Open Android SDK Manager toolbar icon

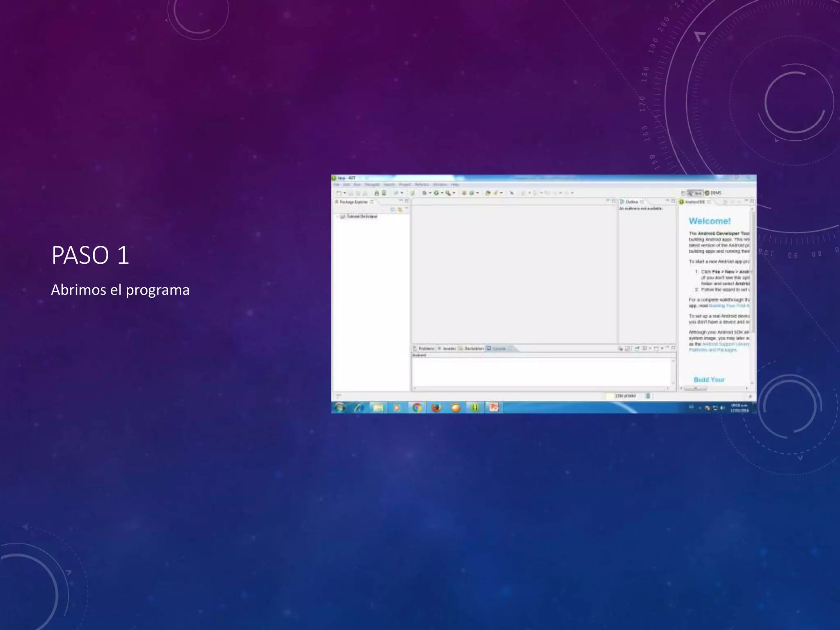[x=377, y=193]
